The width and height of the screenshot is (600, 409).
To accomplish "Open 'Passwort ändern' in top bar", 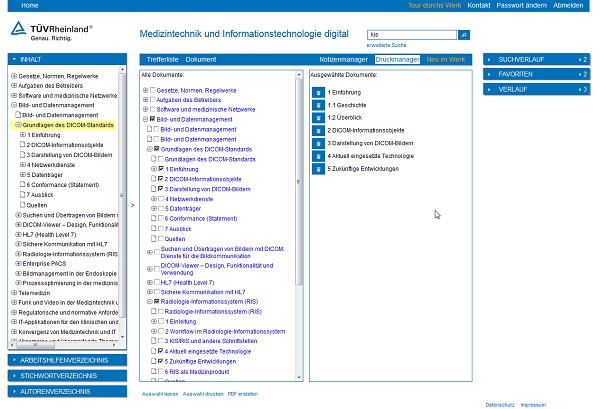I will 522,5.
